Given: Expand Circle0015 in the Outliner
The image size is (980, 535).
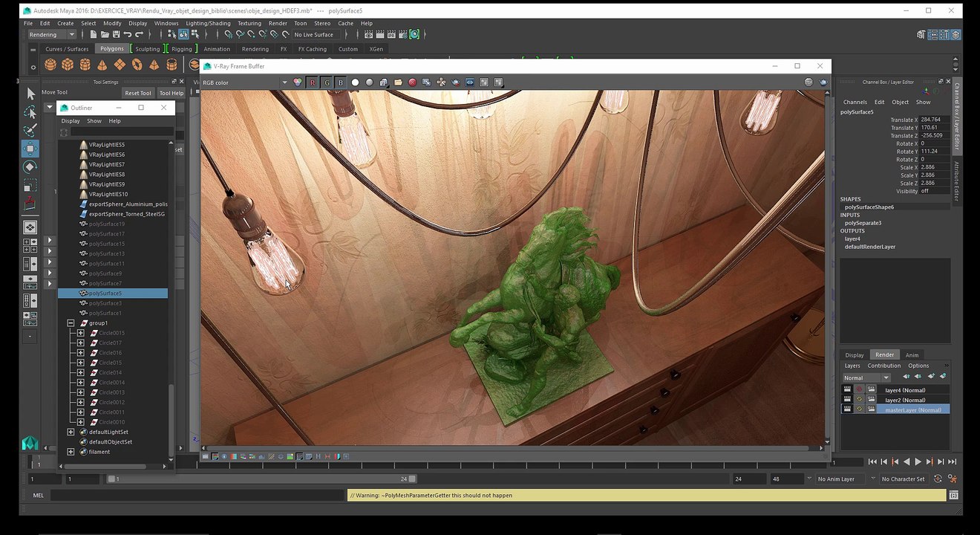Looking at the screenshot, I should (81, 333).
